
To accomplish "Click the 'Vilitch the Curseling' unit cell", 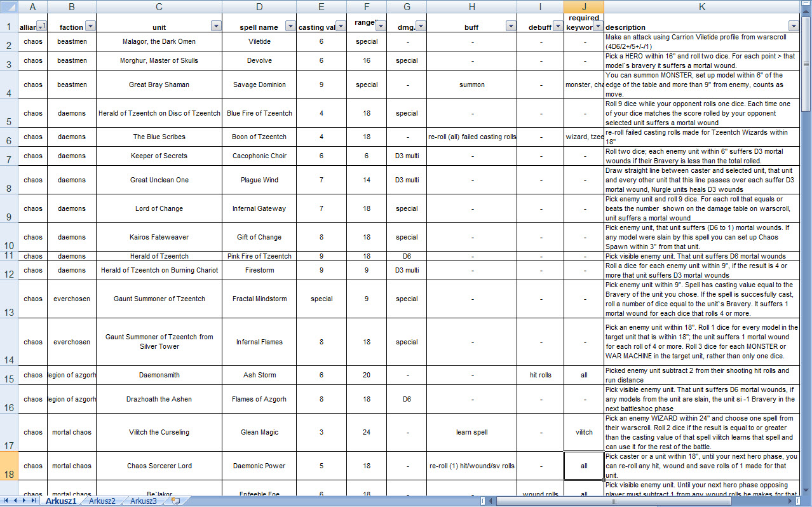I will click(x=159, y=432).
